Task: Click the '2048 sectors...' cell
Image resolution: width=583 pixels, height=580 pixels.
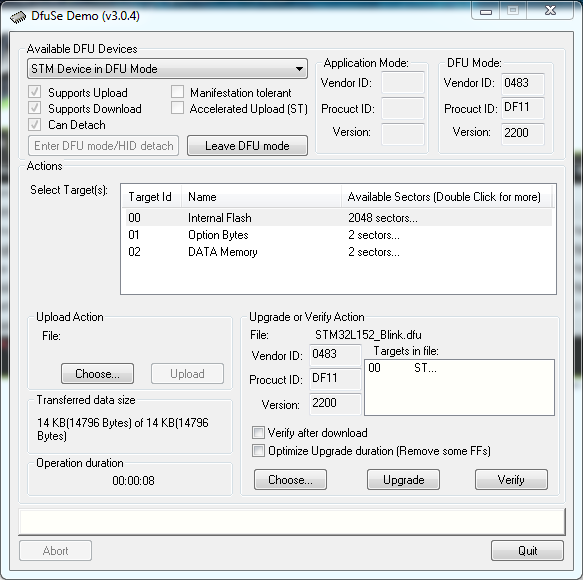Action: point(383,218)
